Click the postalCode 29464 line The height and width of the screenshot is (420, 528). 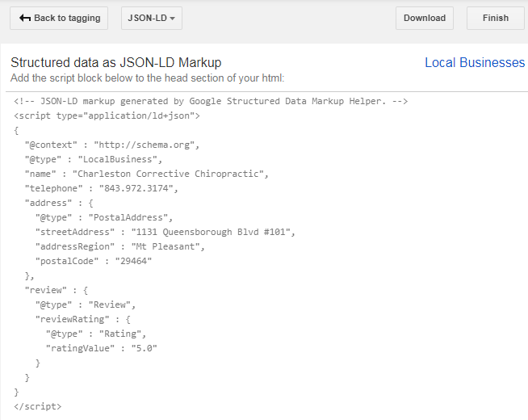coord(94,261)
